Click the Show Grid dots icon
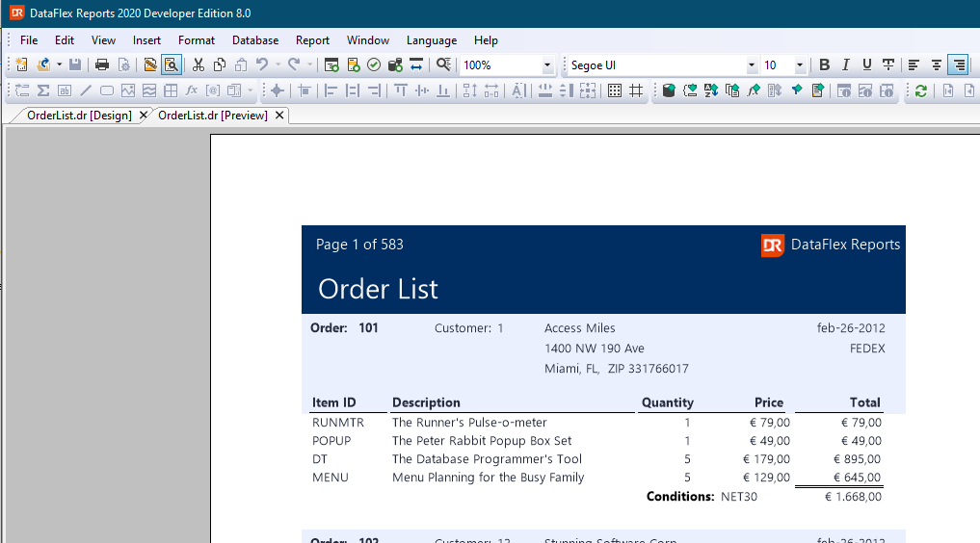 [x=615, y=91]
